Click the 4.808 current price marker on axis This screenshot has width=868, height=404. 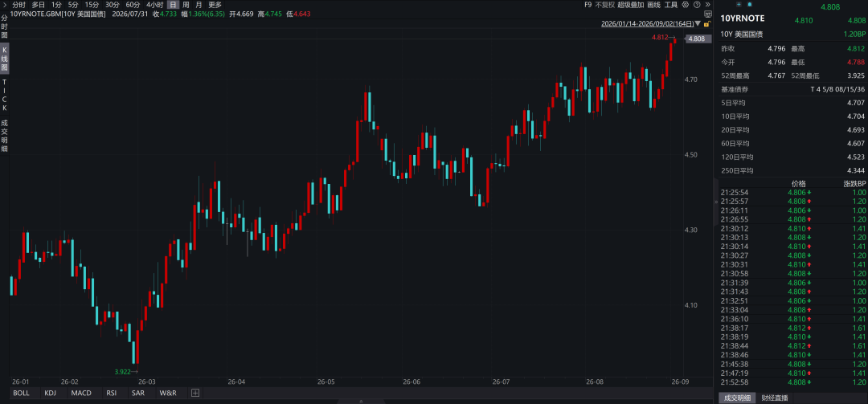click(x=698, y=39)
